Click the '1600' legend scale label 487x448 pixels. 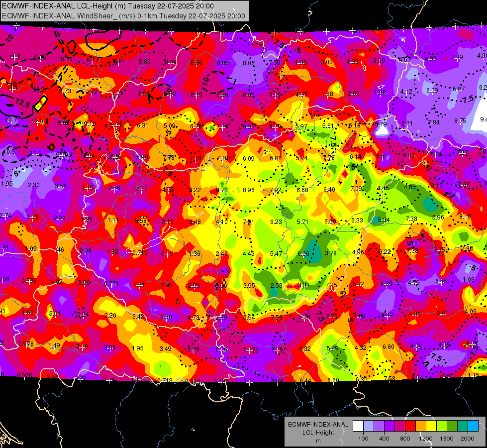coord(447,439)
